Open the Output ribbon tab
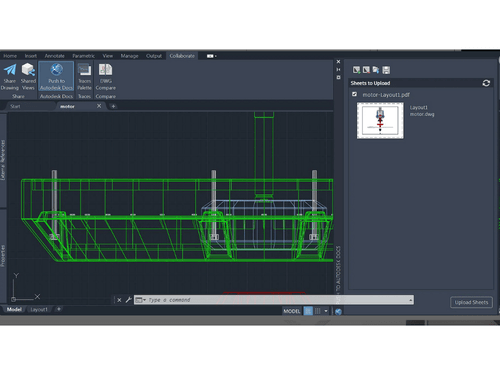 pos(154,56)
